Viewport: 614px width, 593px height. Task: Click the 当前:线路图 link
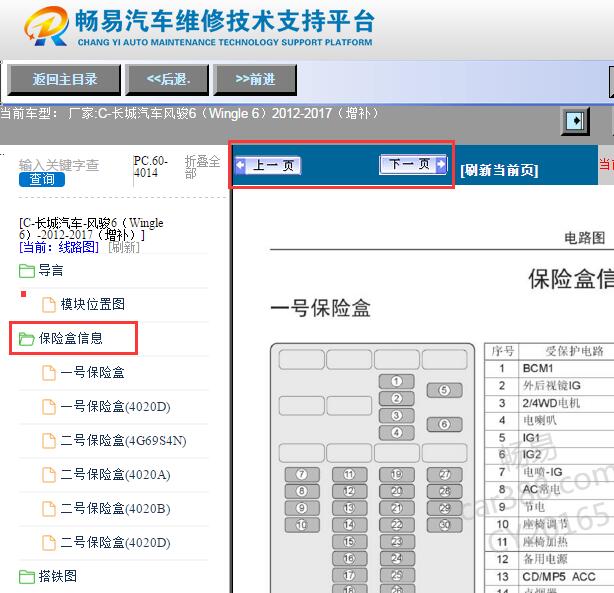click(x=59, y=247)
